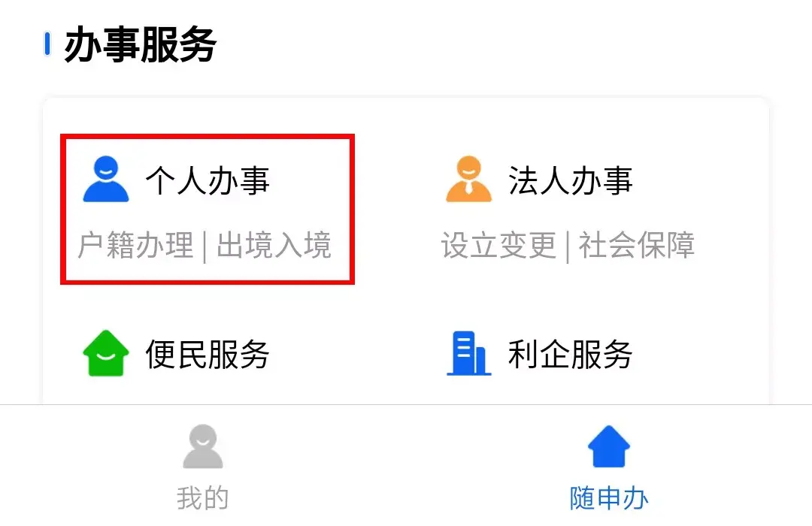This screenshot has height=526, width=812.
Task: Click the red-outlined 个人办事 card
Action: (x=208, y=209)
